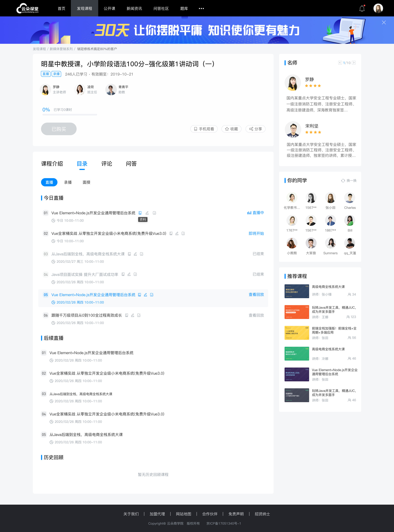Click 即将开始 button for item 02
The width and height of the screenshot is (394, 532).
click(x=256, y=233)
